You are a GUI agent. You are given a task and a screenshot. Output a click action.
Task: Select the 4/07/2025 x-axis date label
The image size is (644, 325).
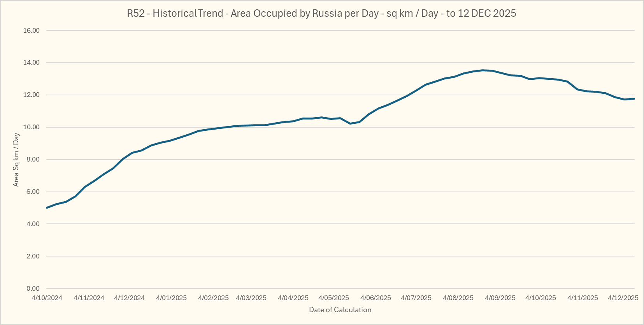tap(416, 298)
